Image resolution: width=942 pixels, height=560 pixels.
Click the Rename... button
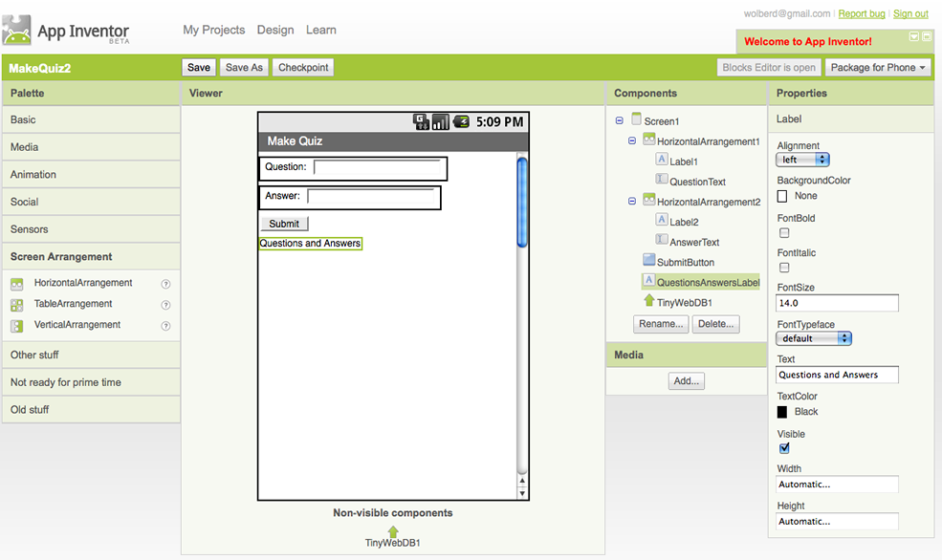pyautogui.click(x=661, y=324)
